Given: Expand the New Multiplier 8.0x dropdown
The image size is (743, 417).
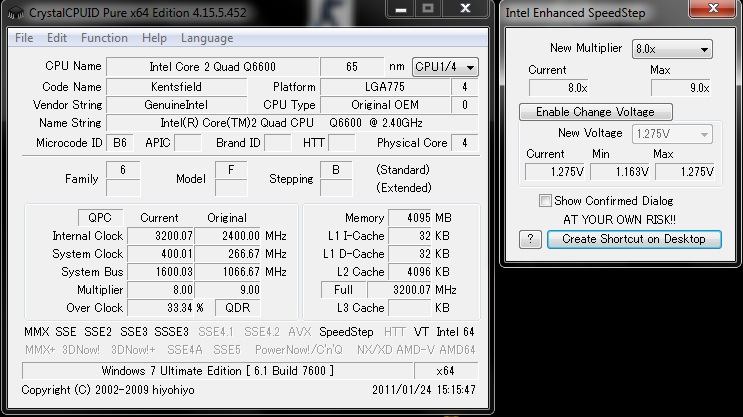Looking at the screenshot, I should 672,49.
